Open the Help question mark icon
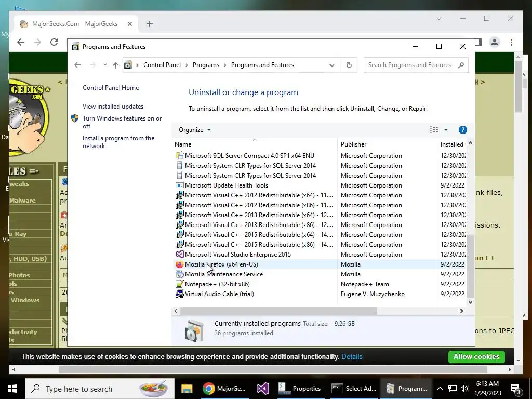532x399 pixels. tap(462, 130)
